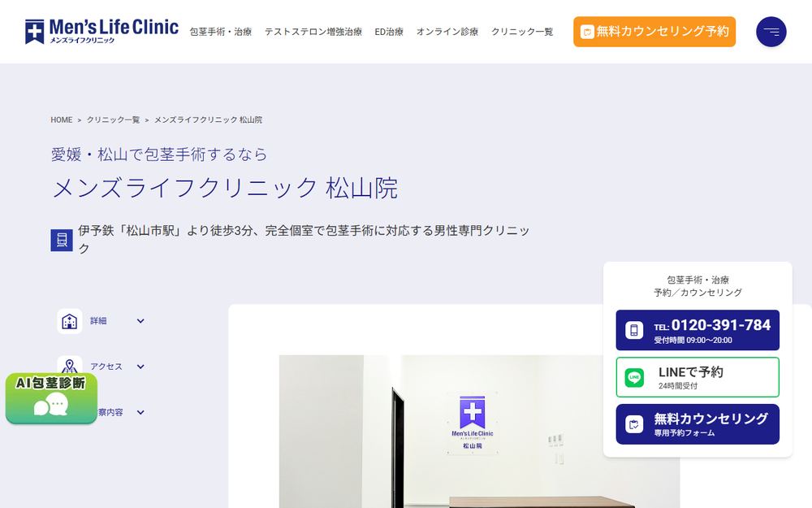The height and width of the screenshot is (508, 812).
Task: Click the green LINE icon
Action: coord(634,377)
